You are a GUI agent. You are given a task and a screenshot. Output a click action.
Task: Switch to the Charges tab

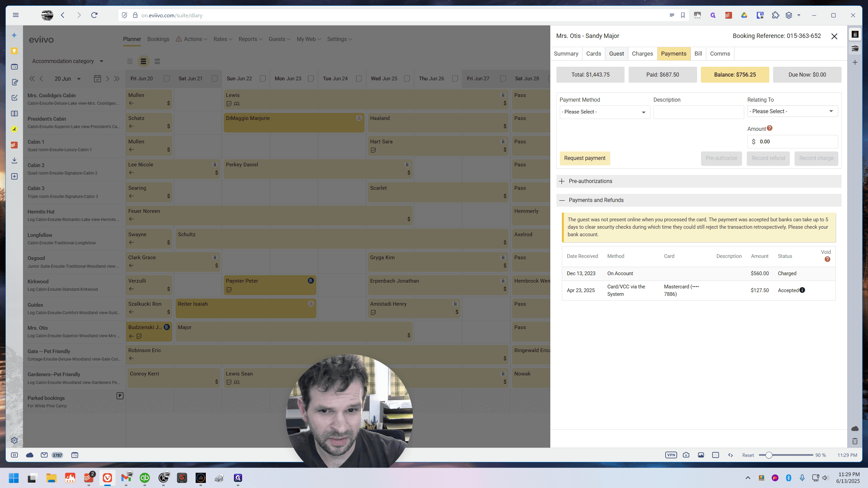[642, 54]
